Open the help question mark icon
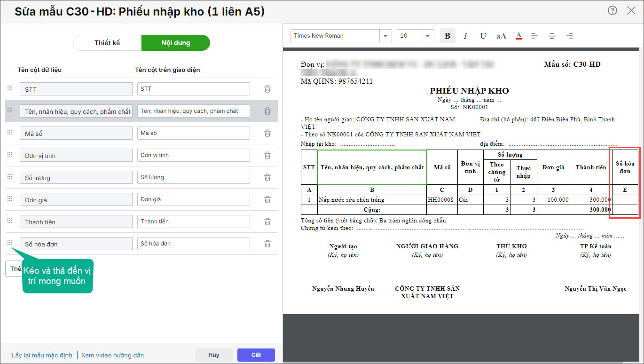Screen dimensions: 644x364 tap(612, 10)
